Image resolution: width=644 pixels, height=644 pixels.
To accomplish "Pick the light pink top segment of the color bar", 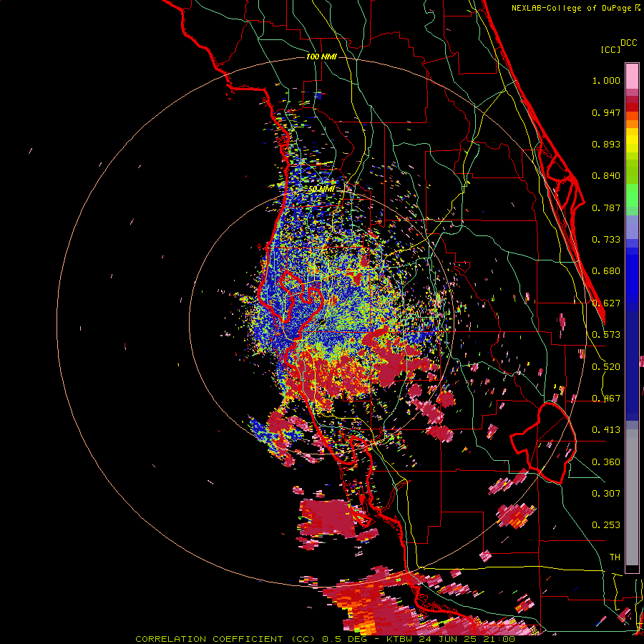I will (x=632, y=77).
